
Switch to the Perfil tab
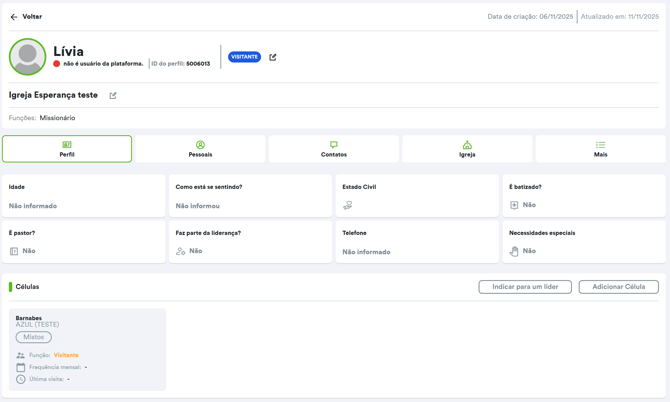tap(67, 149)
